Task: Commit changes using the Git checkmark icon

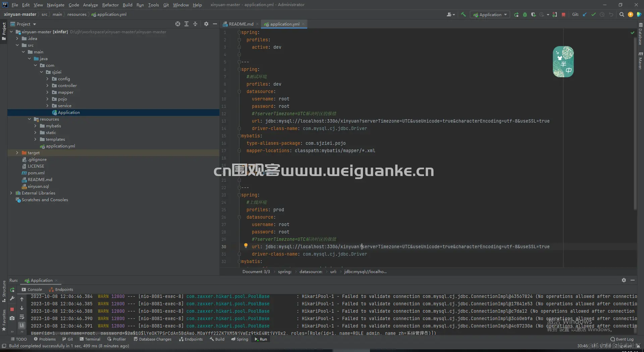Action: pos(593,14)
